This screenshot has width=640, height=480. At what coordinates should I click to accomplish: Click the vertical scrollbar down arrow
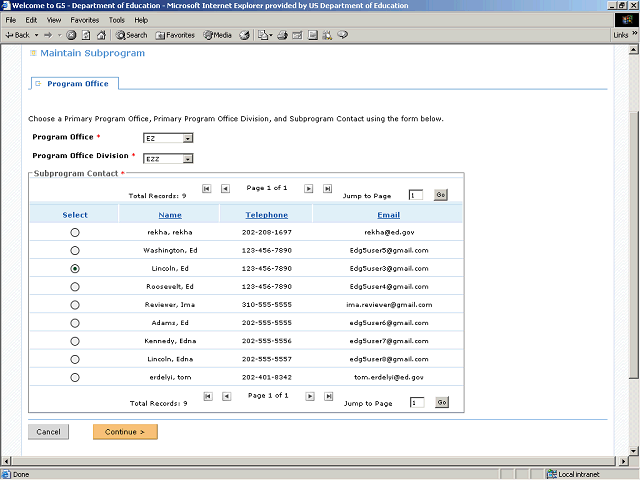pyautogui.click(x=634, y=450)
